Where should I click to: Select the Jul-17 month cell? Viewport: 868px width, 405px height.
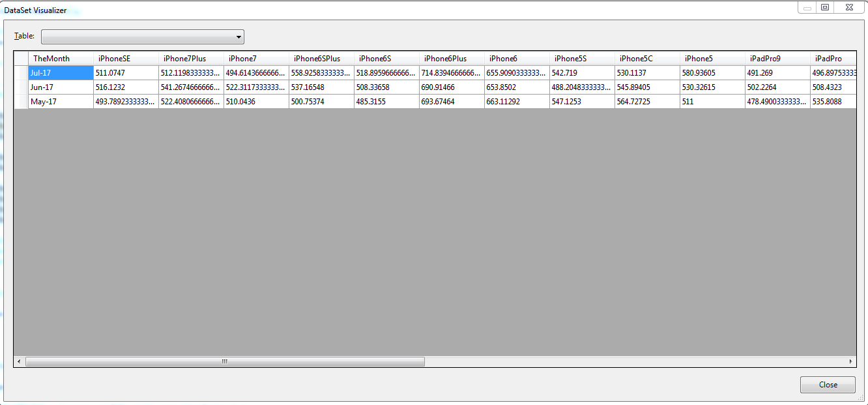pyautogui.click(x=61, y=73)
